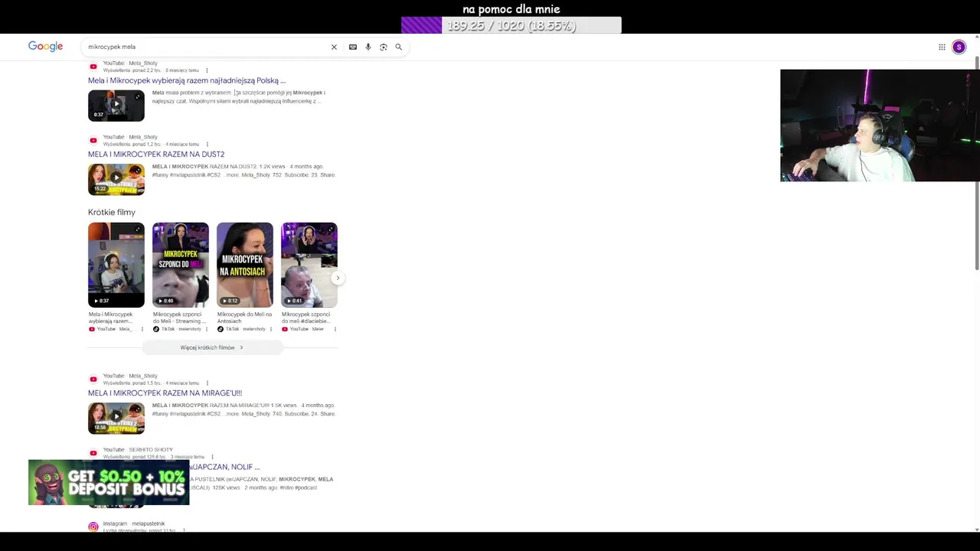Open the 0:40 'MIKROCYPEK SZPONCI DO MELI' short
980x551 pixels.
click(181, 265)
